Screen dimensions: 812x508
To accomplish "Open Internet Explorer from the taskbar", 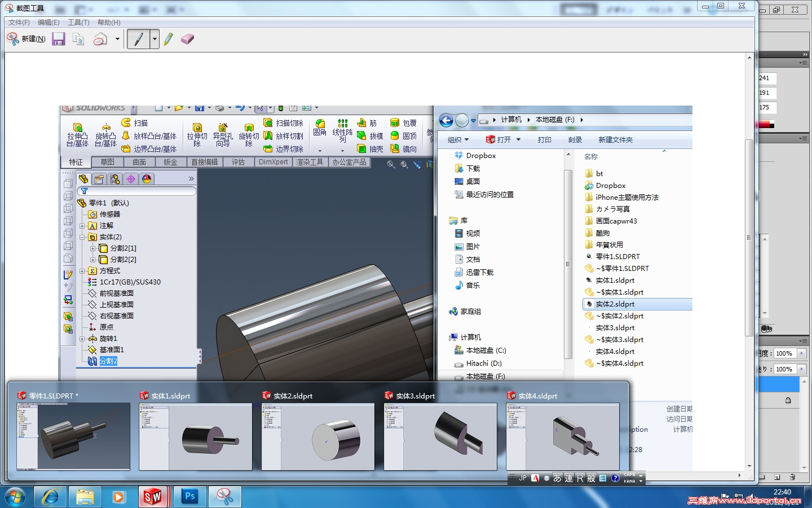I will pos(50,497).
